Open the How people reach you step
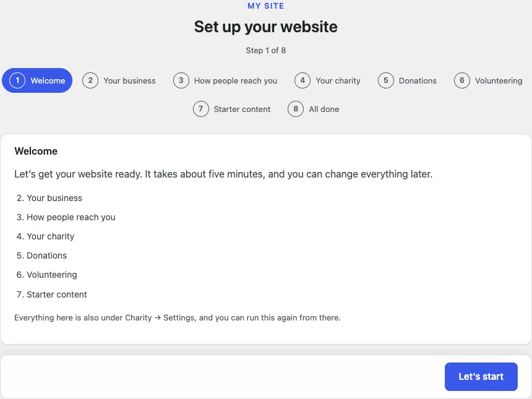Viewport: 532px width, 399px height. (225, 80)
